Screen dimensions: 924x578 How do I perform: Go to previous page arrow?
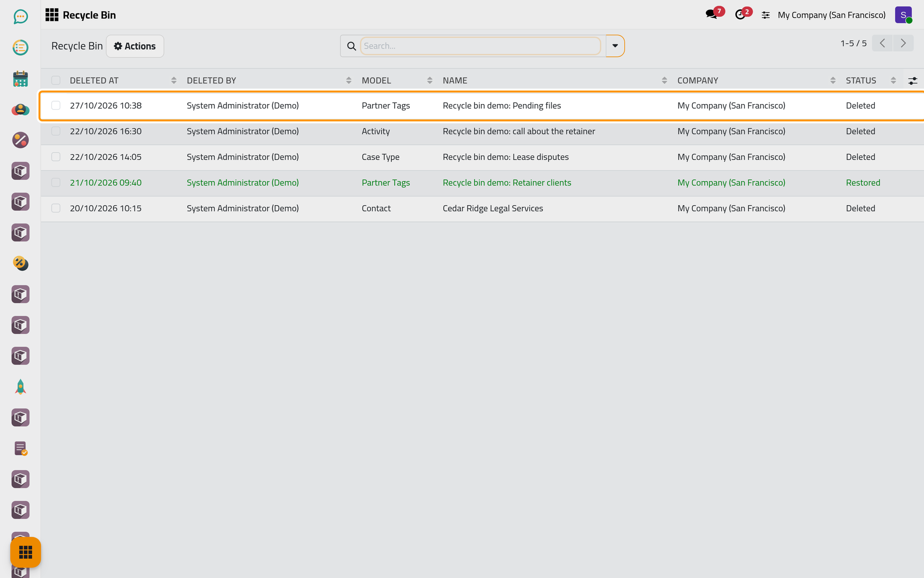[x=883, y=43]
